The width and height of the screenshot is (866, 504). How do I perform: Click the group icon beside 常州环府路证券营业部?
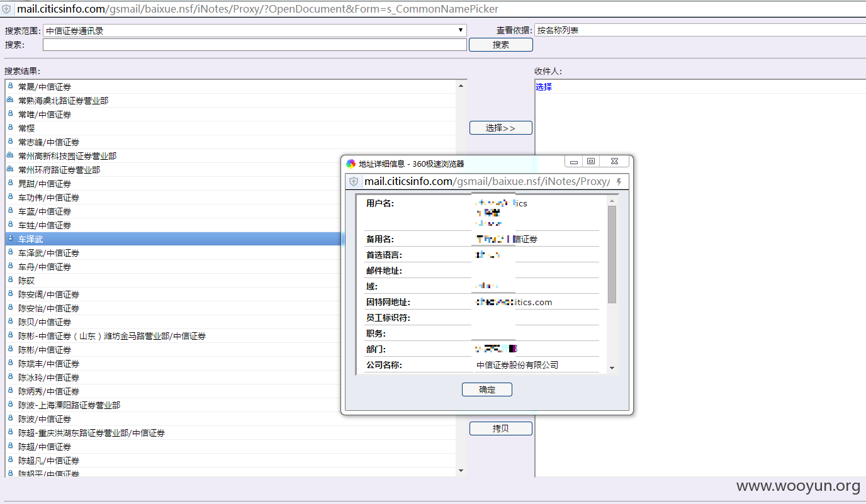(10, 169)
